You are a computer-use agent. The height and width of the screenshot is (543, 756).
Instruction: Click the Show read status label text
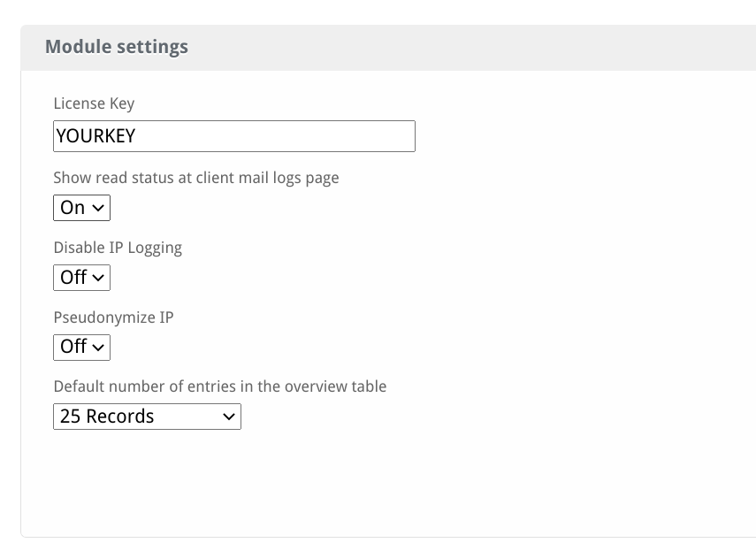coord(196,178)
